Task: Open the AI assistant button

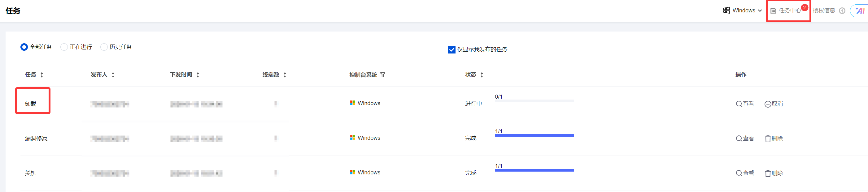Action: point(860,11)
